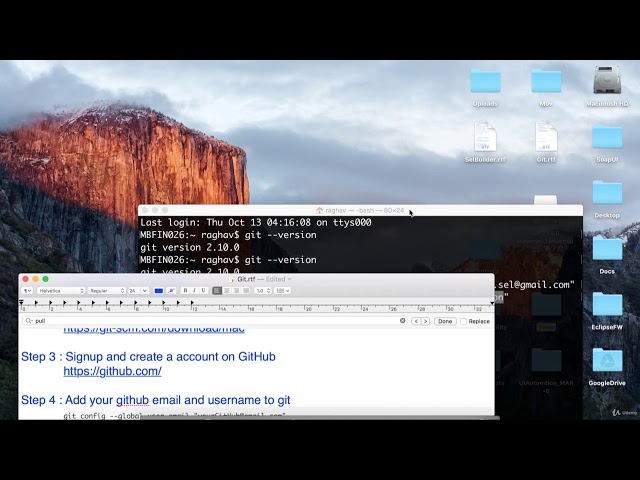This screenshot has height=480, width=640.
Task: Open list bullets and numbering dropdown
Action: 282,291
